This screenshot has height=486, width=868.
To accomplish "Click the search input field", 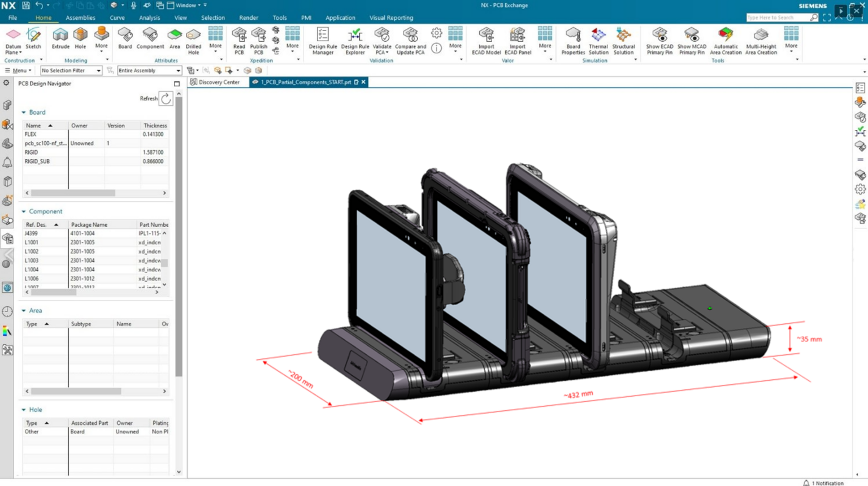I will [x=778, y=18].
